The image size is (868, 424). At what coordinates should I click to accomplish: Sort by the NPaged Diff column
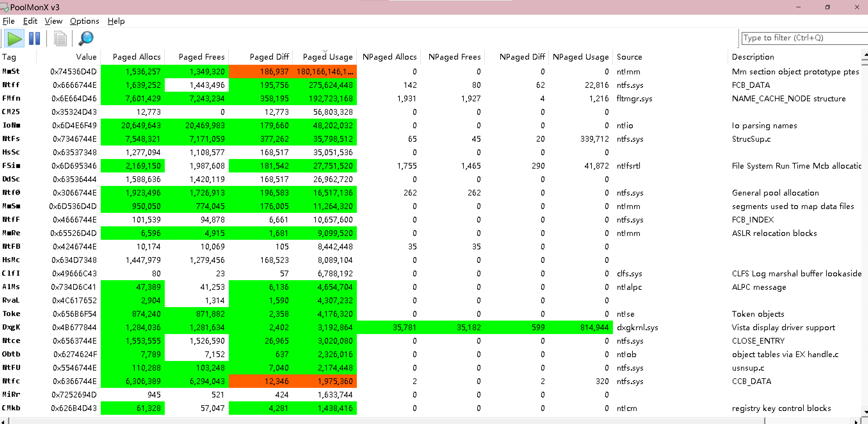click(522, 57)
